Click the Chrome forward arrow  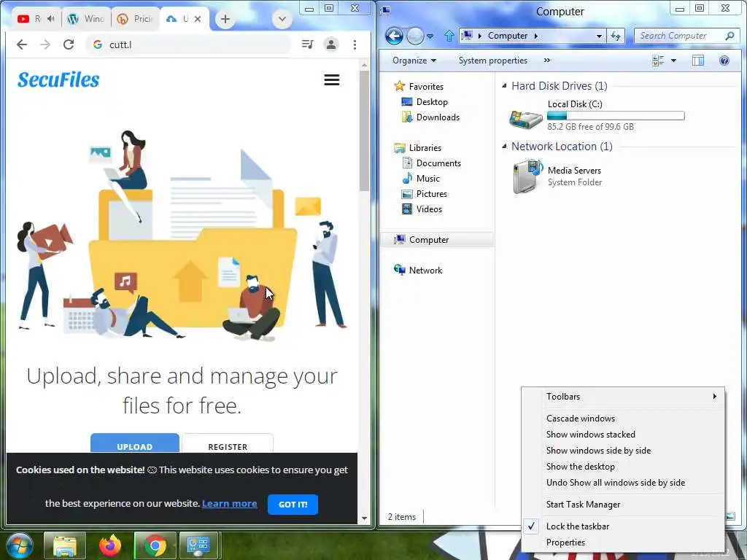45,44
